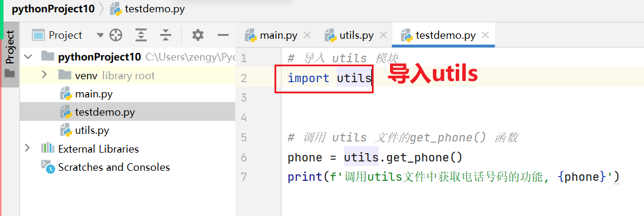Screen dimensions: 644x216
Task: Click the Collapse All icon
Action: (x=165, y=35)
